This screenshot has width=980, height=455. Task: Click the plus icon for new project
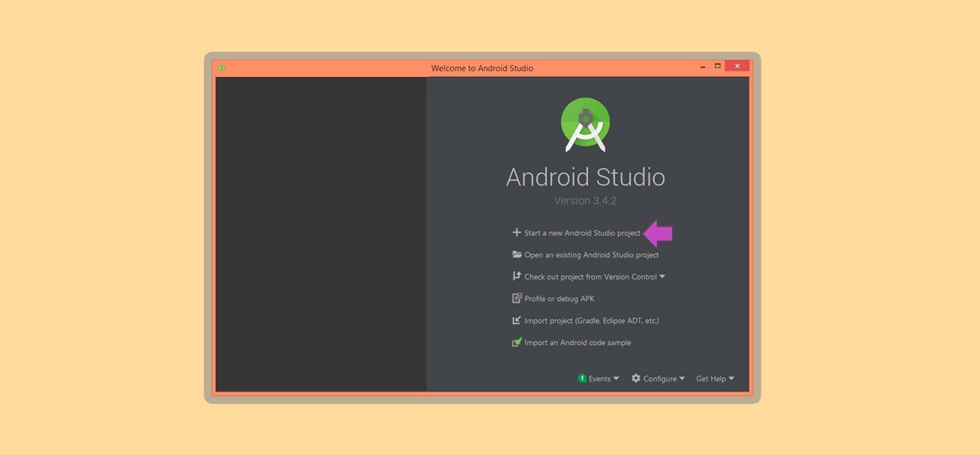coord(517,233)
